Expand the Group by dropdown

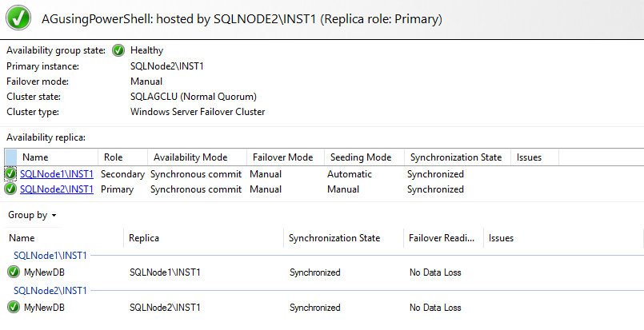click(x=32, y=215)
